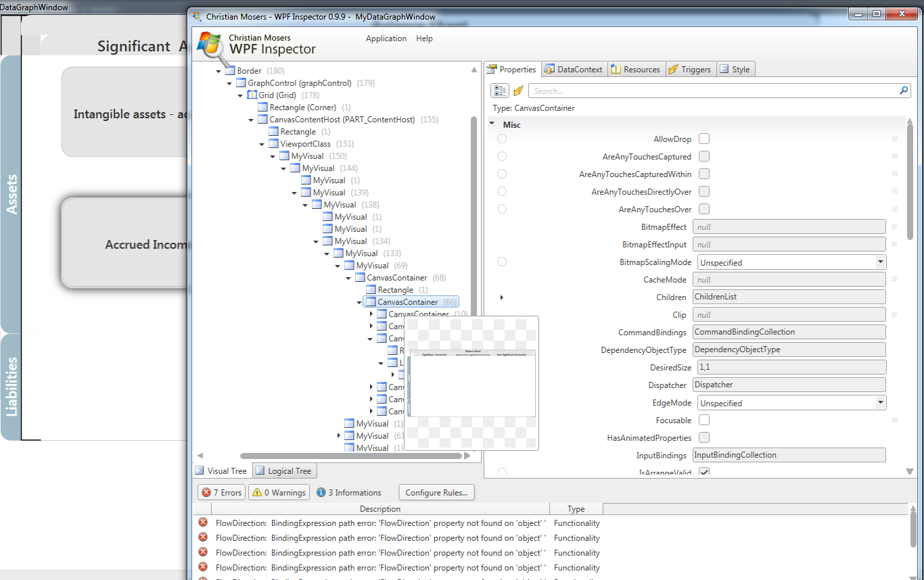This screenshot has height=580, width=924.
Task: Click the red error icon beside 7 Errors
Action: (x=206, y=492)
